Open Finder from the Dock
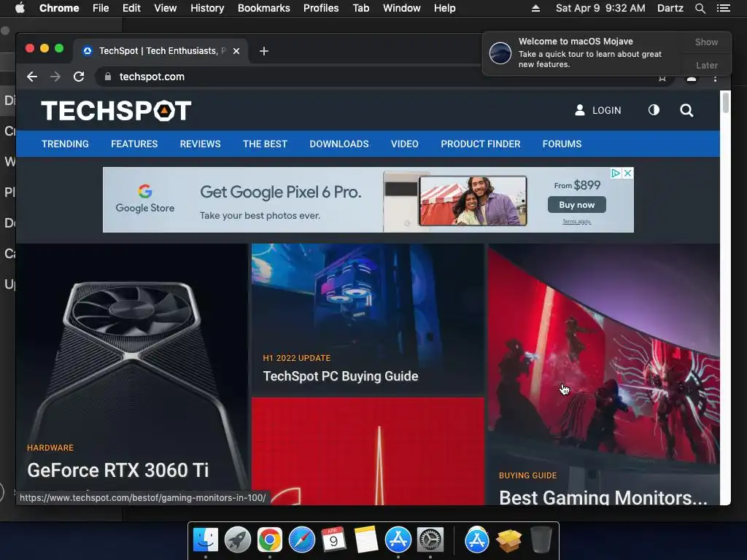Screen dimensions: 747x560 [x=205, y=540]
